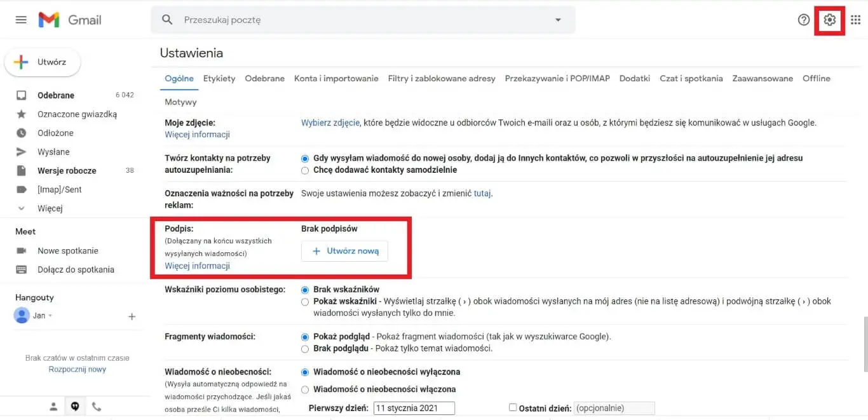The height and width of the screenshot is (420, 868).
Task: Click the search magnifier icon
Action: pos(167,20)
